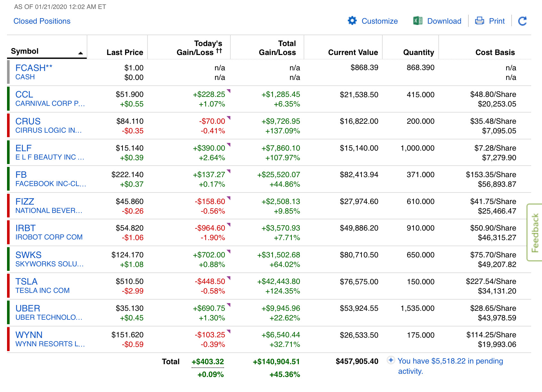The height and width of the screenshot is (392, 542).
Task: Click SWKS total gain +$31,502.68
Action: click(279, 255)
